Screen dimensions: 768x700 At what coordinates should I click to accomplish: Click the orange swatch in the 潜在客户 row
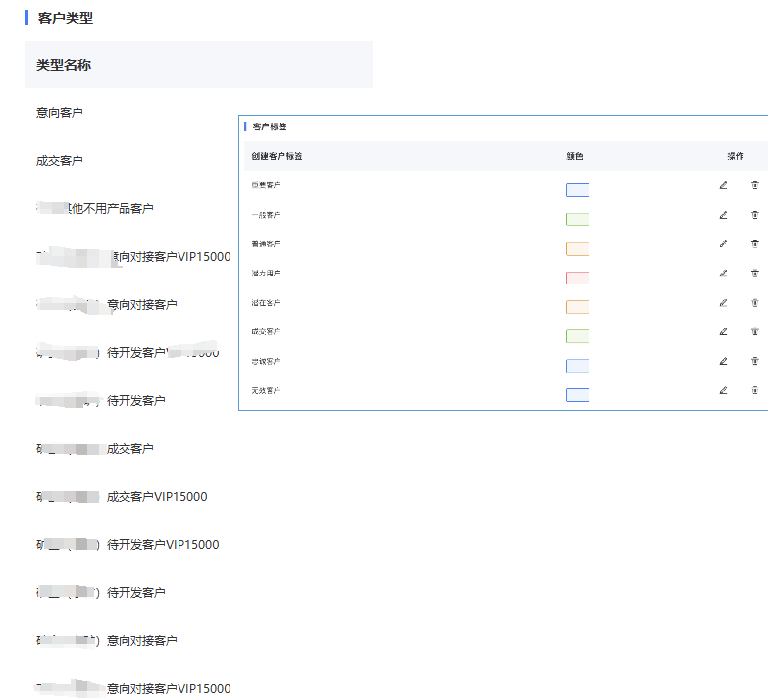pos(578,307)
